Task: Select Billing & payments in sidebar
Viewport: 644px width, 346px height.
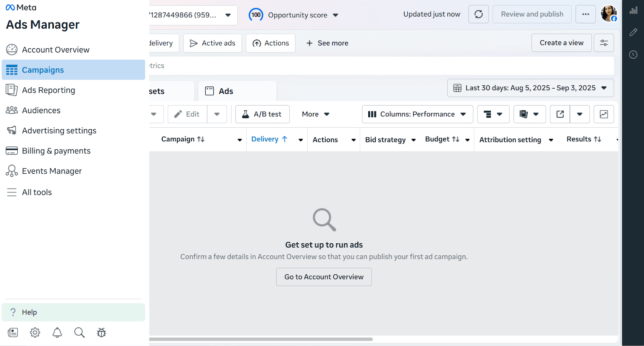Action: pyautogui.click(x=56, y=151)
